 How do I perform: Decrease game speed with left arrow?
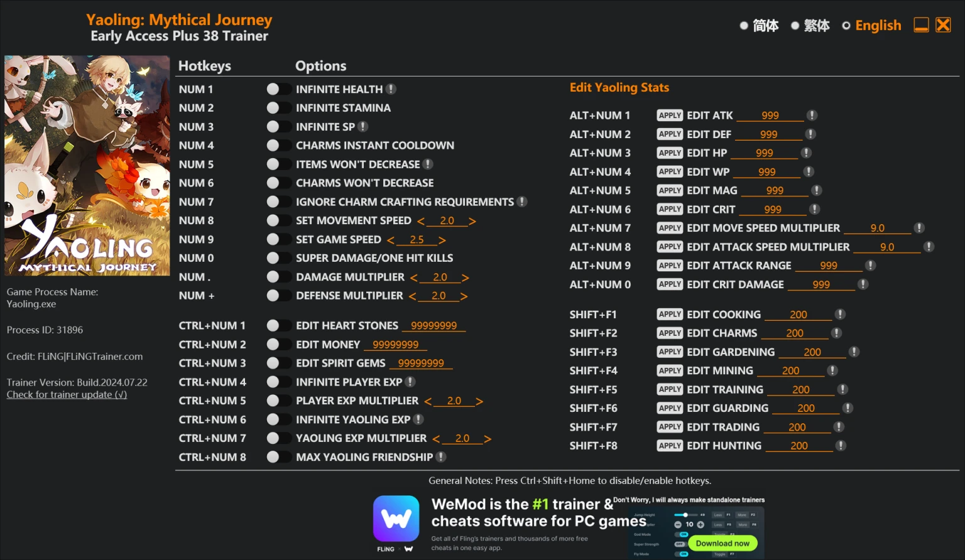(x=391, y=240)
